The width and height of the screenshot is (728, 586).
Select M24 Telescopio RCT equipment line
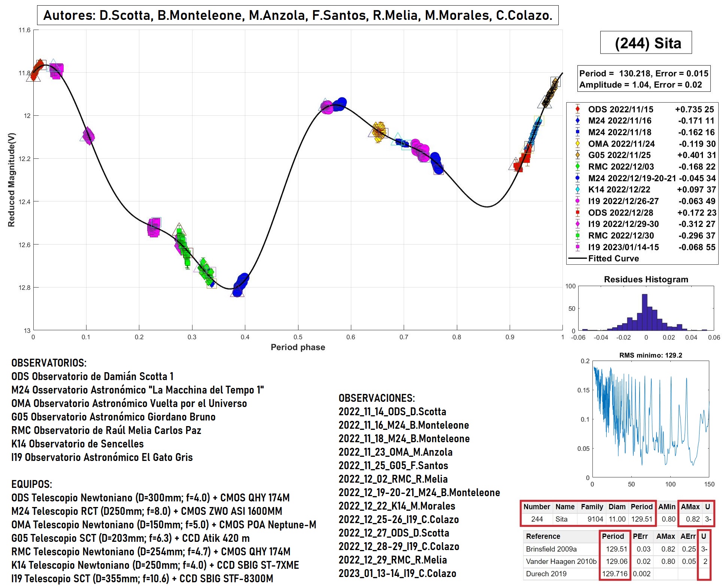coord(147,511)
